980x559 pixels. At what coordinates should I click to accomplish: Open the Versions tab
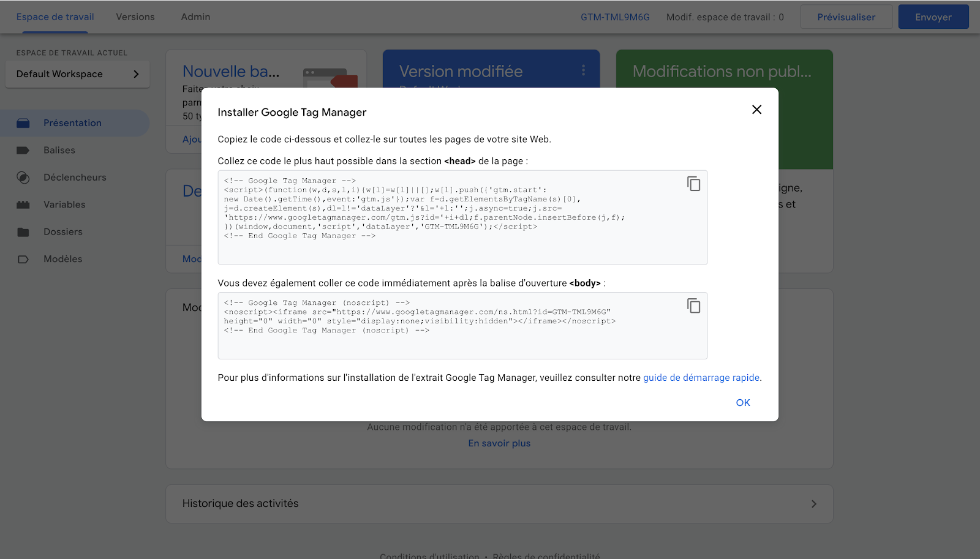(135, 17)
